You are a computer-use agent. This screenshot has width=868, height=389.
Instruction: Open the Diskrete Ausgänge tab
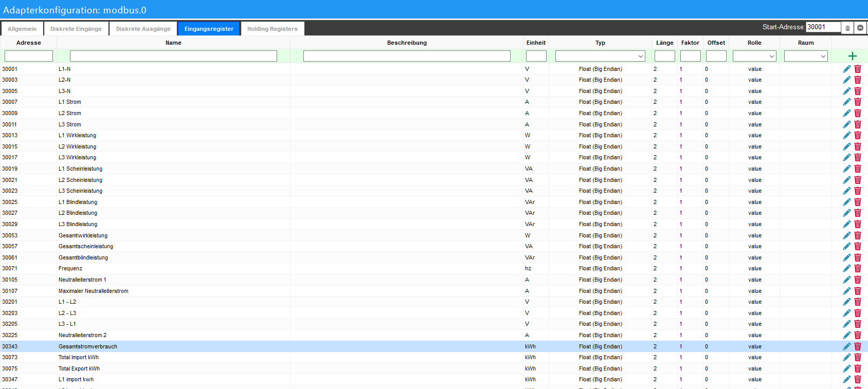143,29
